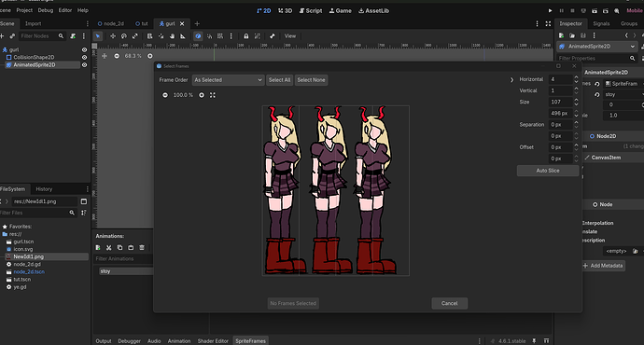Screen dimensions: 644x345
Task: Open the viewport View menu
Action: pyautogui.click(x=290, y=36)
